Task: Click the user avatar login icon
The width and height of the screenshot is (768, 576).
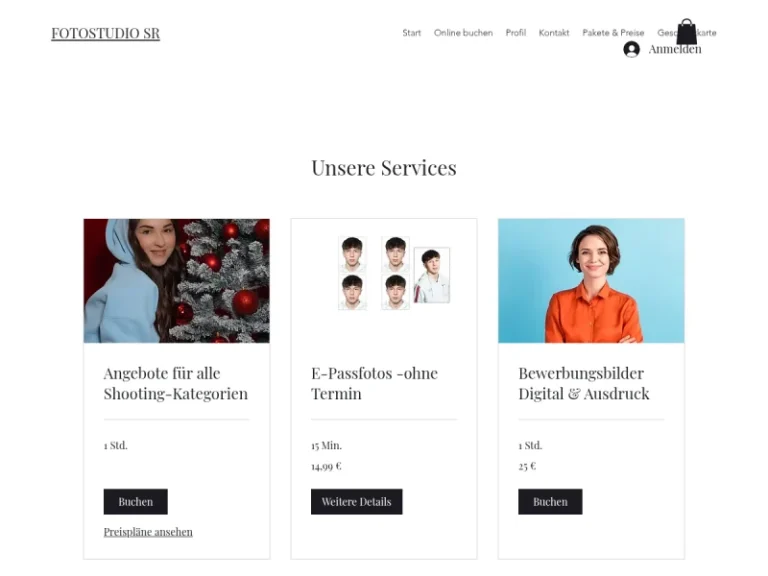Action: tap(631, 49)
